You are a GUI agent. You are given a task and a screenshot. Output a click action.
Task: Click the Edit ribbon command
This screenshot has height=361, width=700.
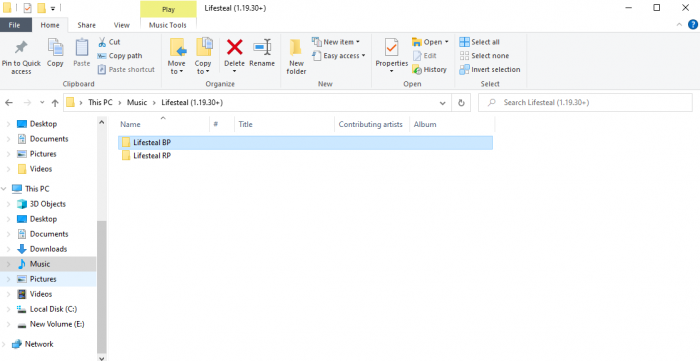click(x=425, y=56)
